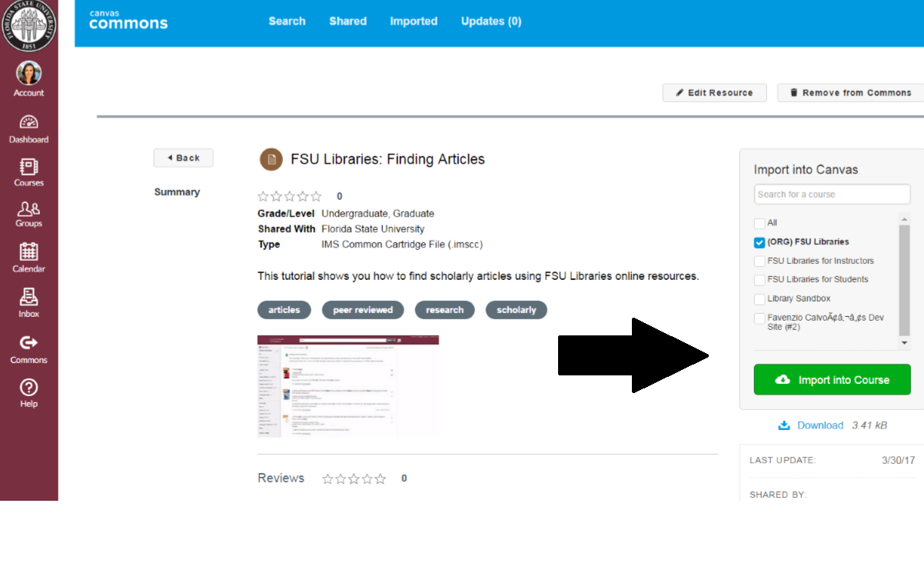The image size is (924, 570).
Task: Click the course list scroll down arrow
Action: [x=904, y=343]
